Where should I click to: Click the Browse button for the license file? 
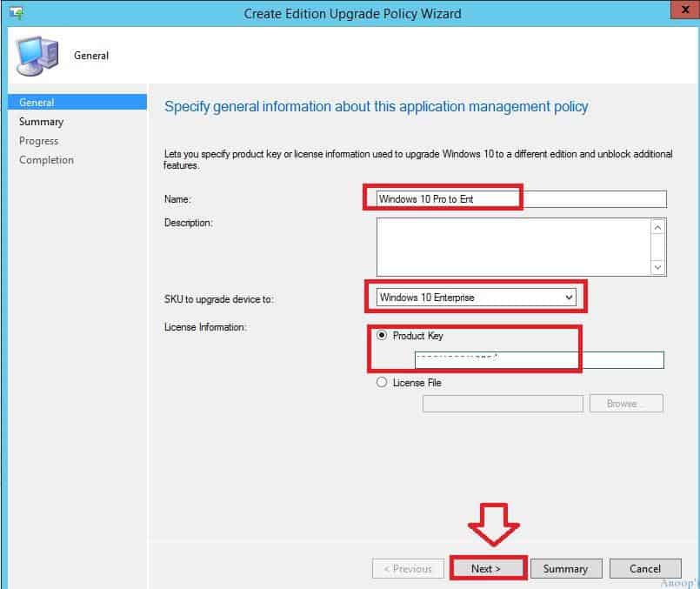tap(626, 404)
